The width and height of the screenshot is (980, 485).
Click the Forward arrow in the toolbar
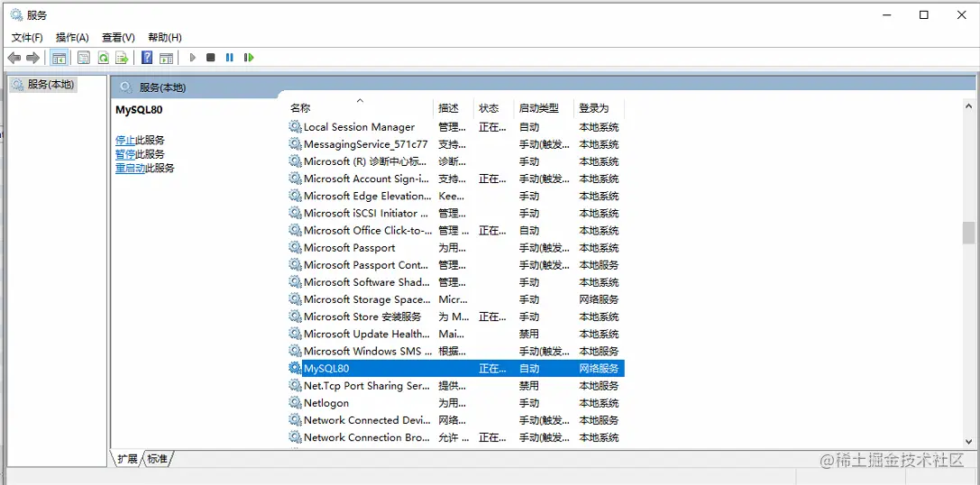click(33, 58)
